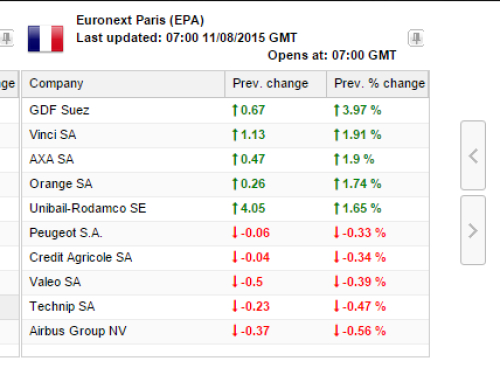Sort by Prev. % change column header
Image resolution: width=500 pixels, height=368 pixels.
click(x=378, y=84)
